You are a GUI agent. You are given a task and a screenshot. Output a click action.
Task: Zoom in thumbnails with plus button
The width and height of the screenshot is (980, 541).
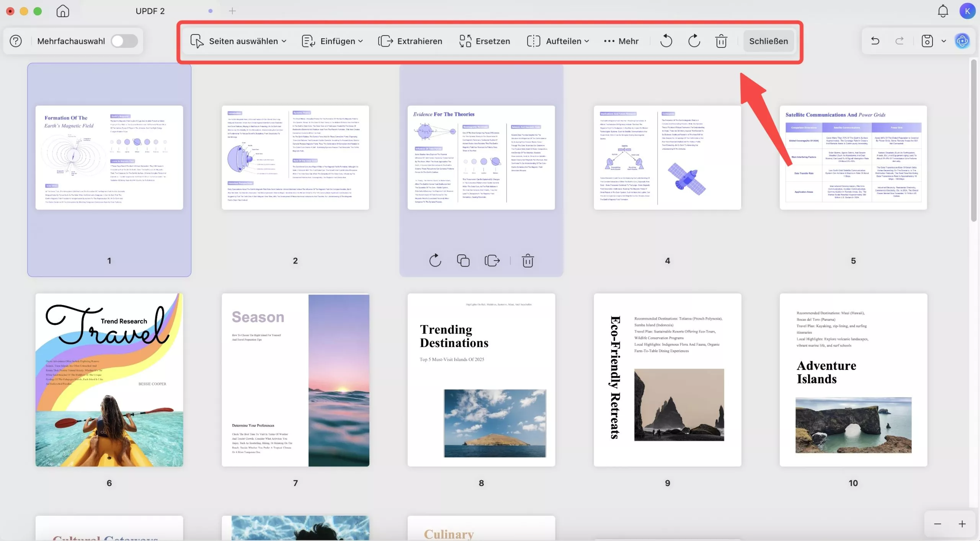pyautogui.click(x=962, y=524)
